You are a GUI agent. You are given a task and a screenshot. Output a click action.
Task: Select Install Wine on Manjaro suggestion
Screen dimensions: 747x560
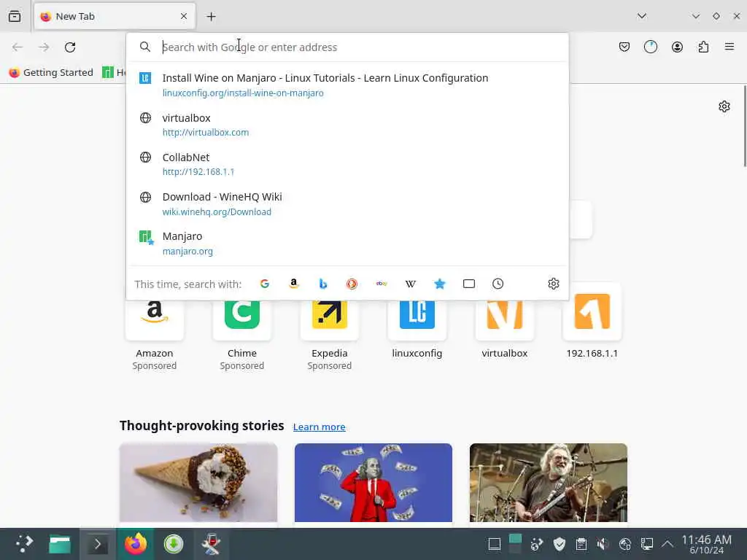pos(347,85)
